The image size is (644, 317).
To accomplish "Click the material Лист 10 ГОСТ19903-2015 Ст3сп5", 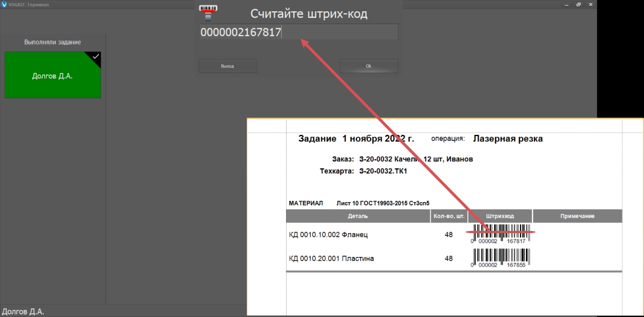I will pyautogui.click(x=383, y=203).
